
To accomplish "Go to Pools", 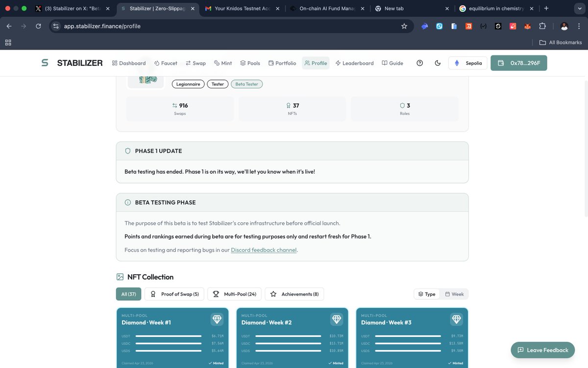I will (250, 63).
